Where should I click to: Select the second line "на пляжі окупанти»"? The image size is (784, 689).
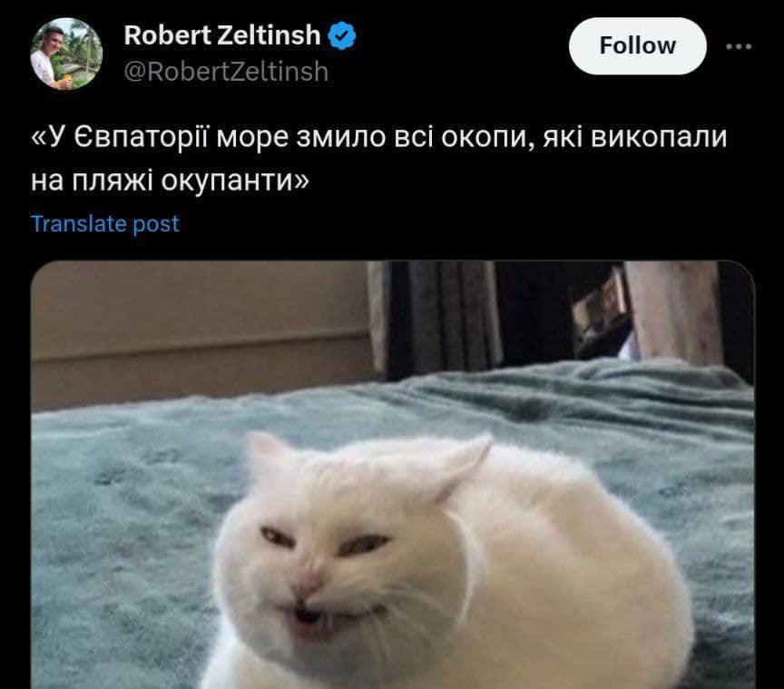[x=170, y=181]
